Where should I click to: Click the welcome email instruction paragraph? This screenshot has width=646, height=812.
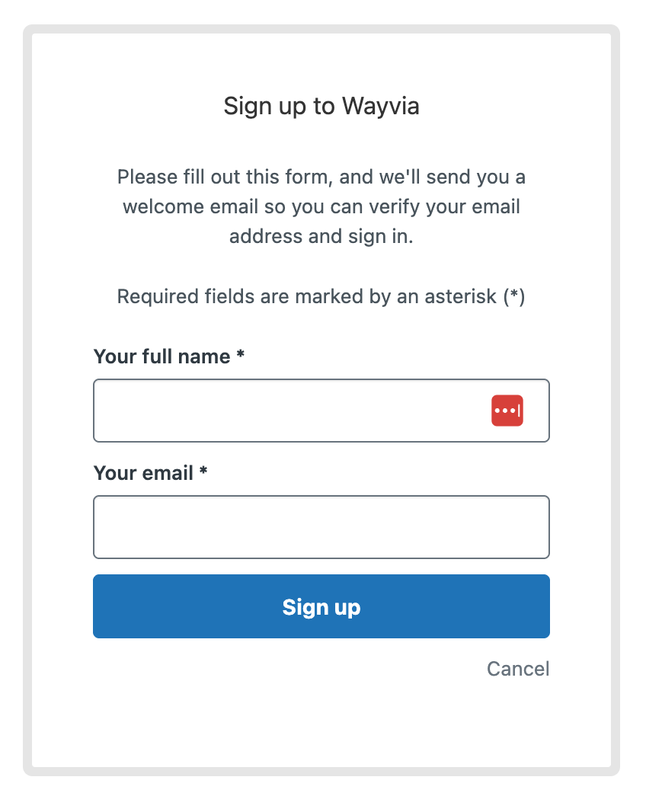click(x=321, y=206)
